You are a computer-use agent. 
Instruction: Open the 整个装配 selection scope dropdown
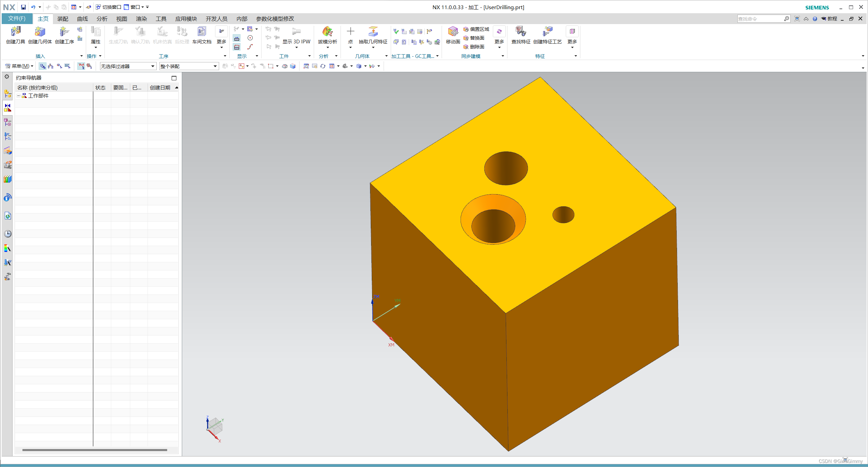[x=188, y=66]
